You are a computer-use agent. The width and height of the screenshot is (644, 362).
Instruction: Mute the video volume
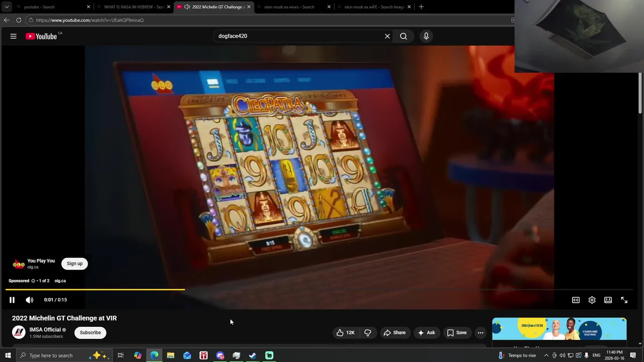coord(30,300)
